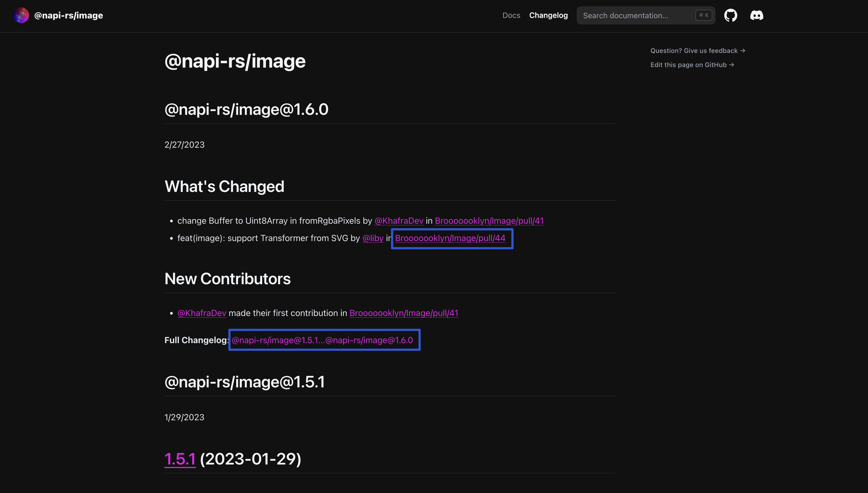Click the What's Changed heading

coord(224,186)
